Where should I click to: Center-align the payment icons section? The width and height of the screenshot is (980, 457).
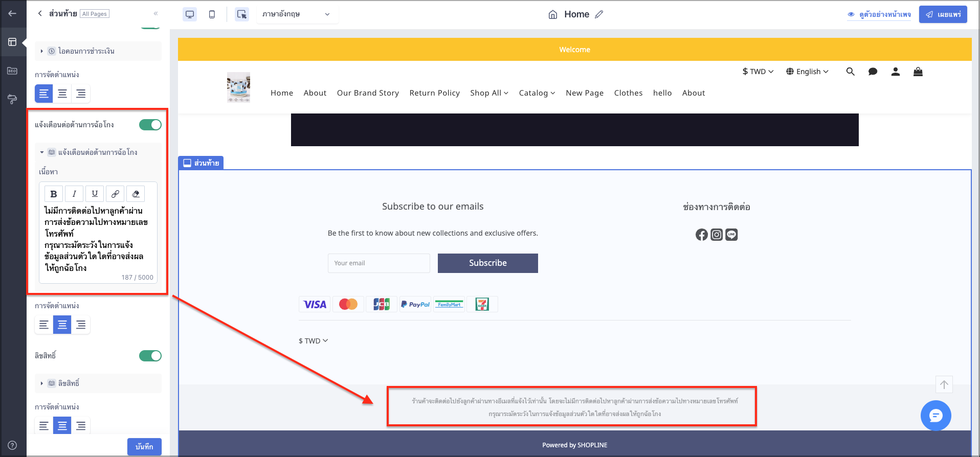coord(62,94)
